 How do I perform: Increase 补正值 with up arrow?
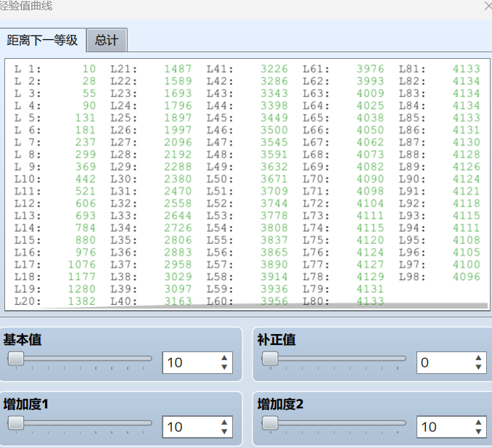click(x=478, y=357)
